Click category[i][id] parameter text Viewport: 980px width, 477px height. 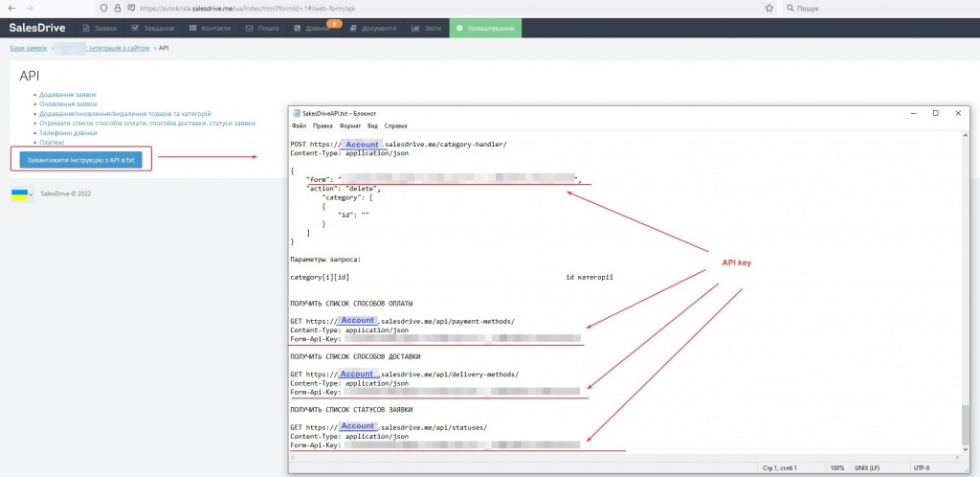(320, 276)
